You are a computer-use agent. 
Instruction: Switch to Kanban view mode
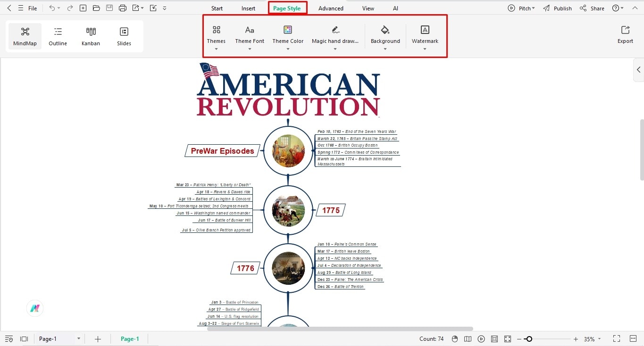tap(91, 37)
